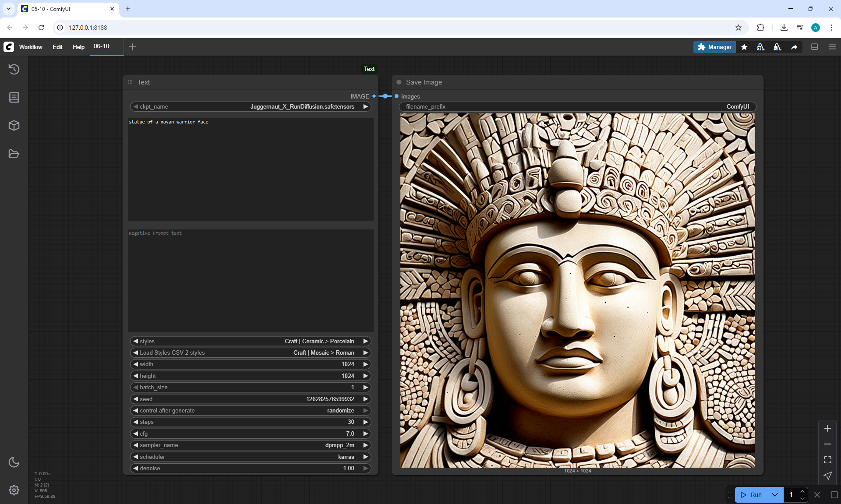841x504 pixels.
Task: Open the model library cube icon
Action: [x=14, y=126]
